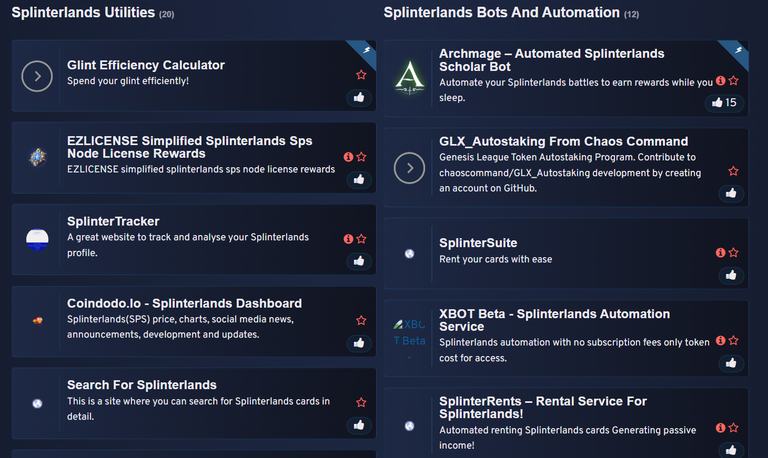Open the Coindodo.io small logo icon
Image resolution: width=768 pixels, height=458 pixels.
pos(37,321)
